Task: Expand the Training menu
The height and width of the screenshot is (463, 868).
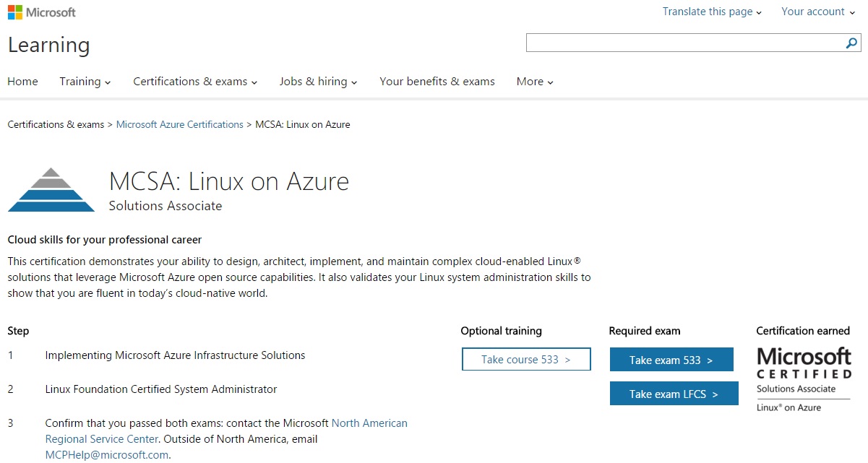Action: click(85, 82)
